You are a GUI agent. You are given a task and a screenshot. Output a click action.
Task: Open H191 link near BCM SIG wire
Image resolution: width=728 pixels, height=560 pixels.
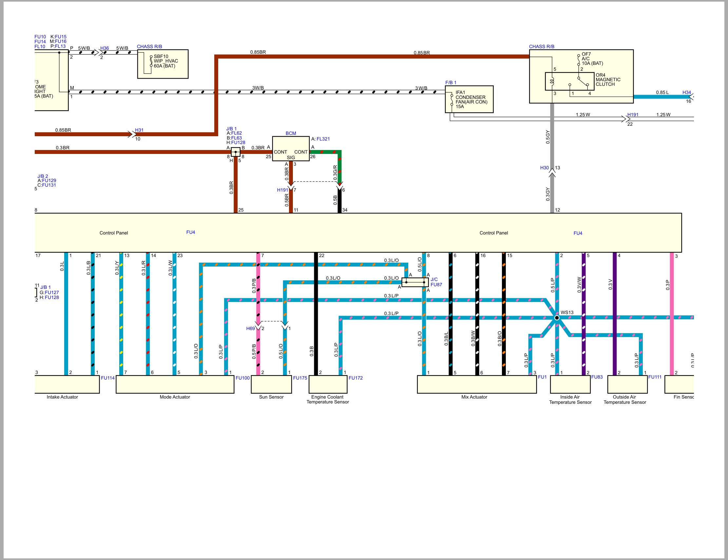coord(282,190)
